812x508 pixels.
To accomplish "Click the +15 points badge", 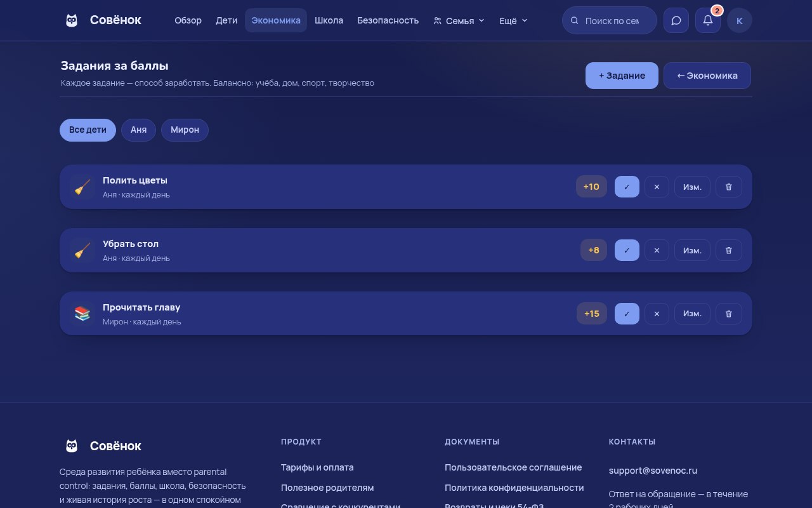I will [591, 314].
